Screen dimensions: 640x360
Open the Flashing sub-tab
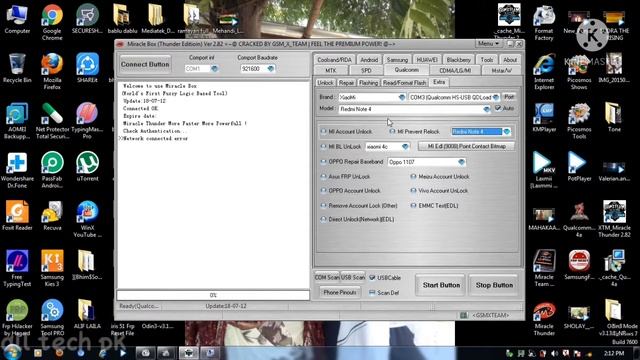[368, 82]
